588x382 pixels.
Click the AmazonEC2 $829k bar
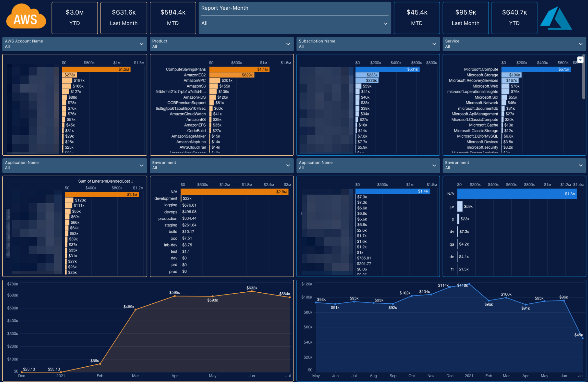[x=232, y=75]
